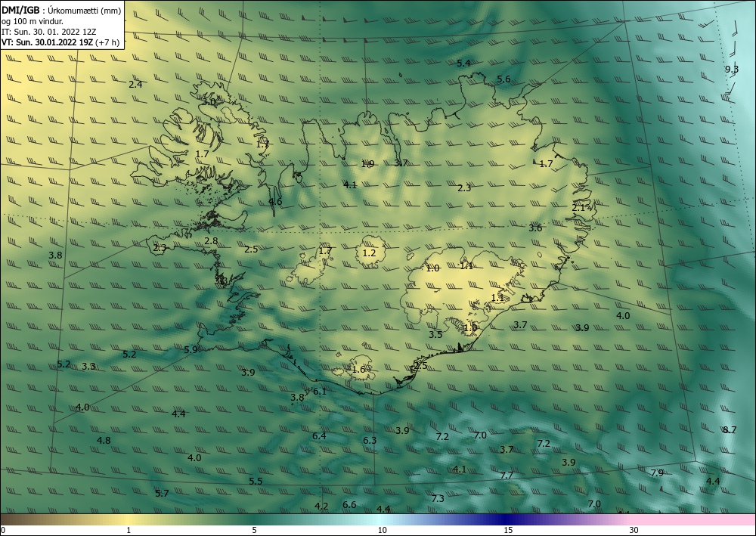Click the map value '1.9'
756x536 pixels.
(x=367, y=164)
